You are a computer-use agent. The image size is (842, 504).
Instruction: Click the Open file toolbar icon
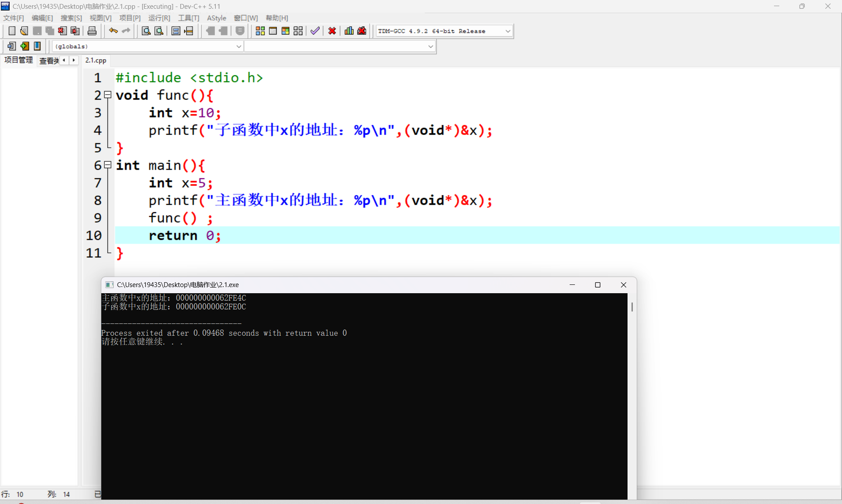24,31
